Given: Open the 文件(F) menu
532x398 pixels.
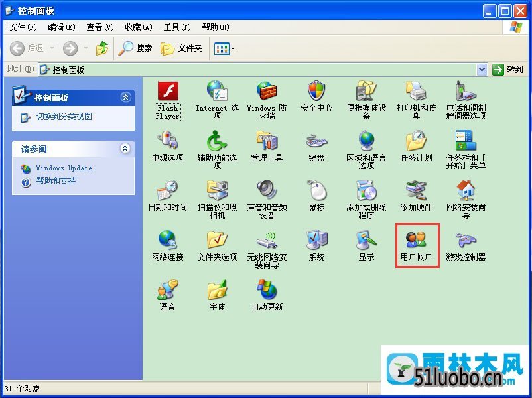Looking at the screenshot, I should coord(23,27).
